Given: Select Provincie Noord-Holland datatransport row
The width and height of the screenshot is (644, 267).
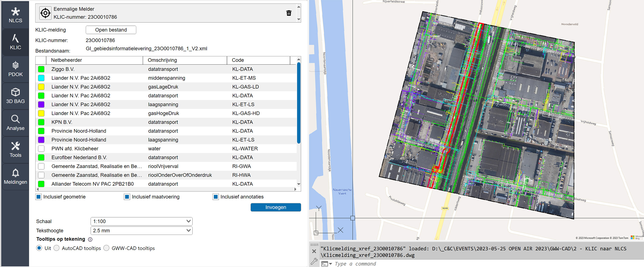Looking at the screenshot, I should point(166,131).
